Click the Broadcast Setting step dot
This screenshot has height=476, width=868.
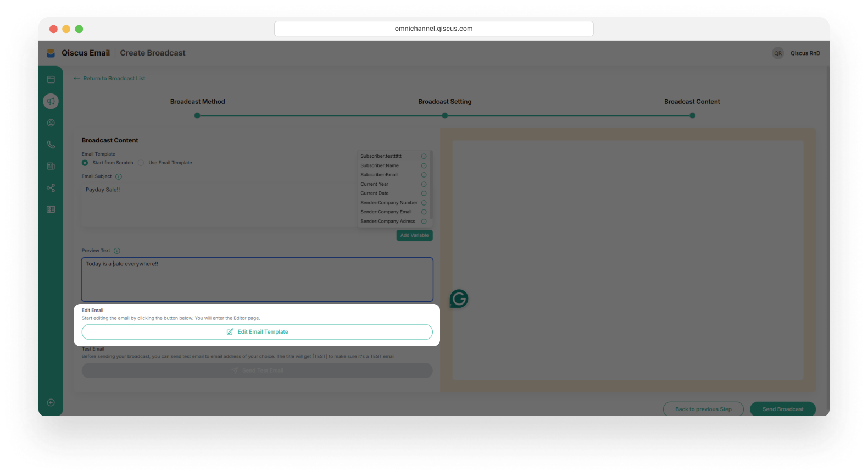click(x=445, y=115)
